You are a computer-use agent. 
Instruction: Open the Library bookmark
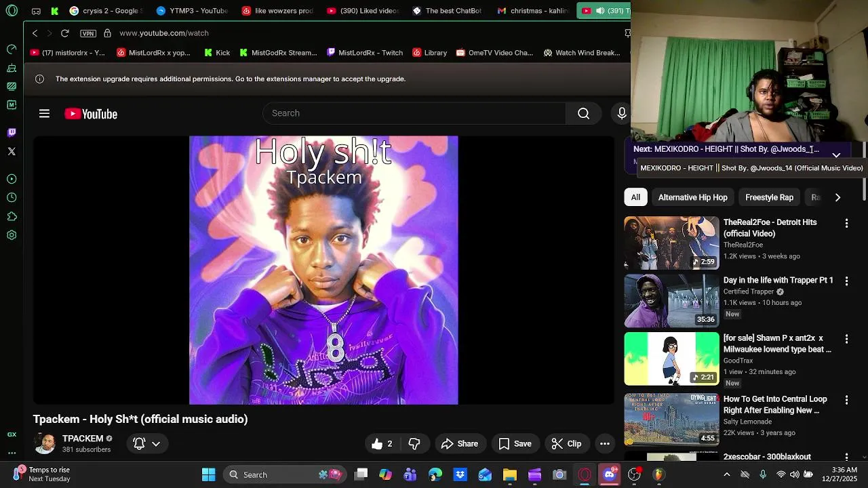429,53
